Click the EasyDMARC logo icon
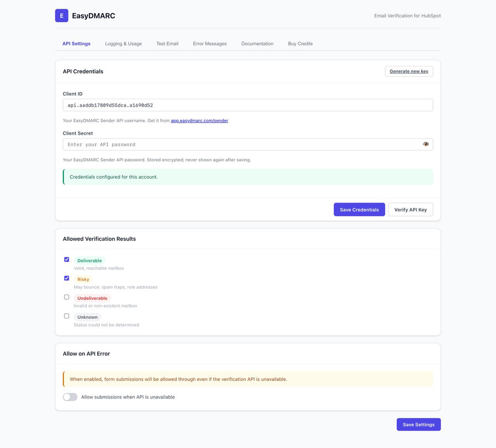The image size is (496, 448). click(62, 15)
